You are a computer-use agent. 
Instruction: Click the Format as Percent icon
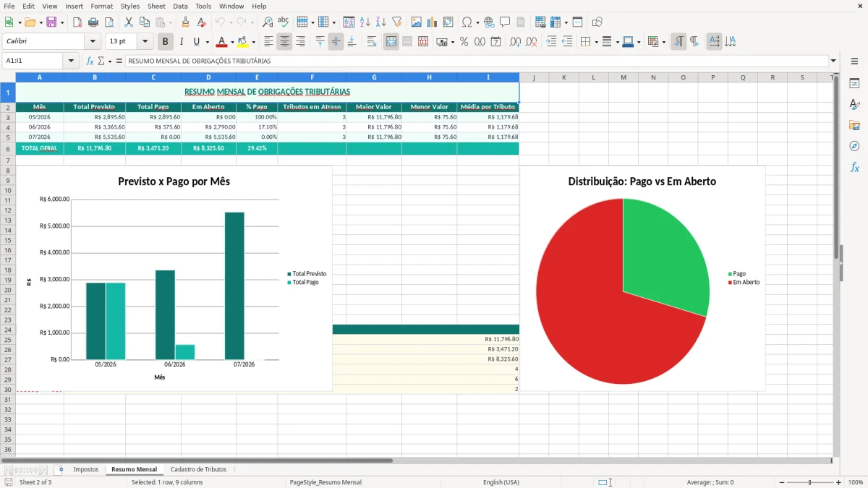[x=464, y=42]
